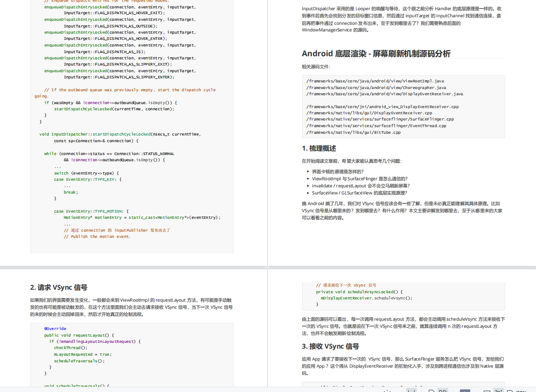Click the comment "// 请求接收下一次 VSync 信号"
This screenshot has width=536, height=392.
tap(346, 285)
